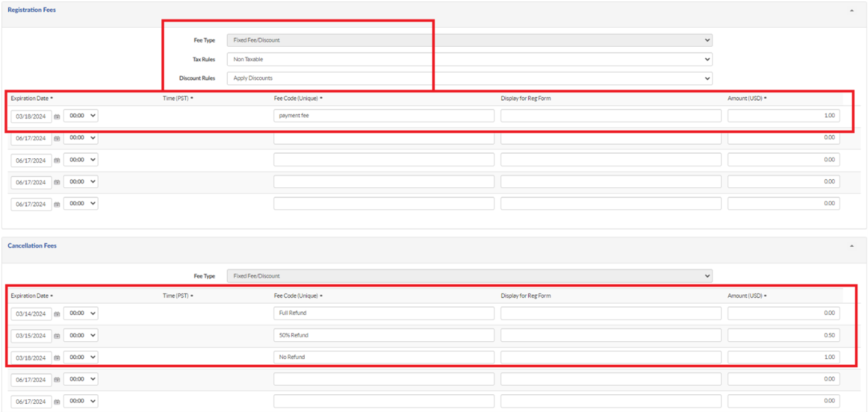Open calendar picker in the 50% Refund row
Screen dimensions: 868x412
pos(57,335)
